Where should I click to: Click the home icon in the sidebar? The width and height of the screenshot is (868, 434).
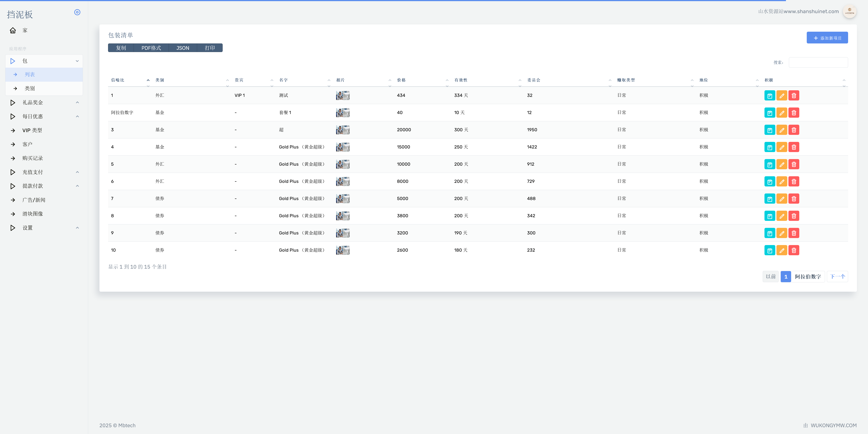click(x=13, y=30)
